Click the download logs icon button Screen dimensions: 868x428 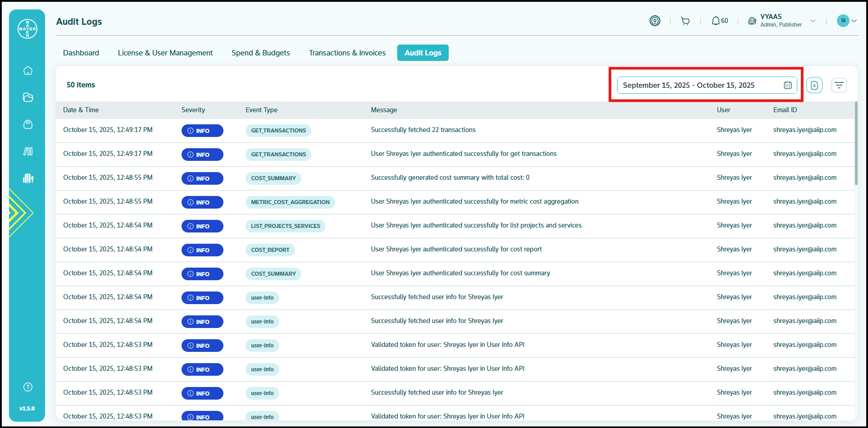(x=814, y=85)
